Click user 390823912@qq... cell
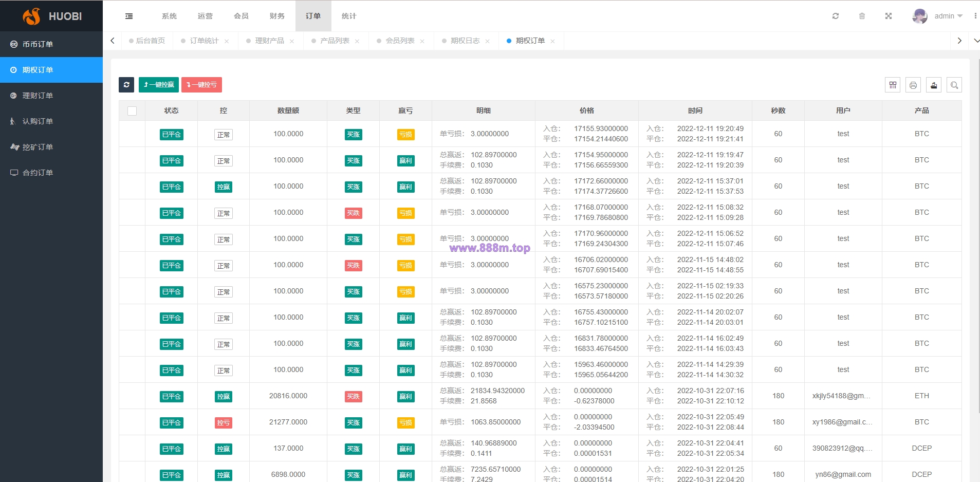980x482 pixels. pyautogui.click(x=842, y=448)
